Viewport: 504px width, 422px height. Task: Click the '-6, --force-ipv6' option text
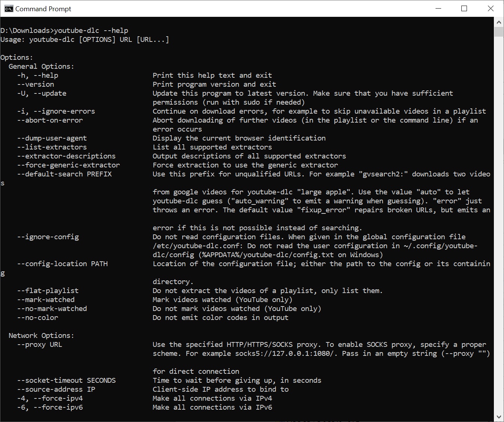50,407
